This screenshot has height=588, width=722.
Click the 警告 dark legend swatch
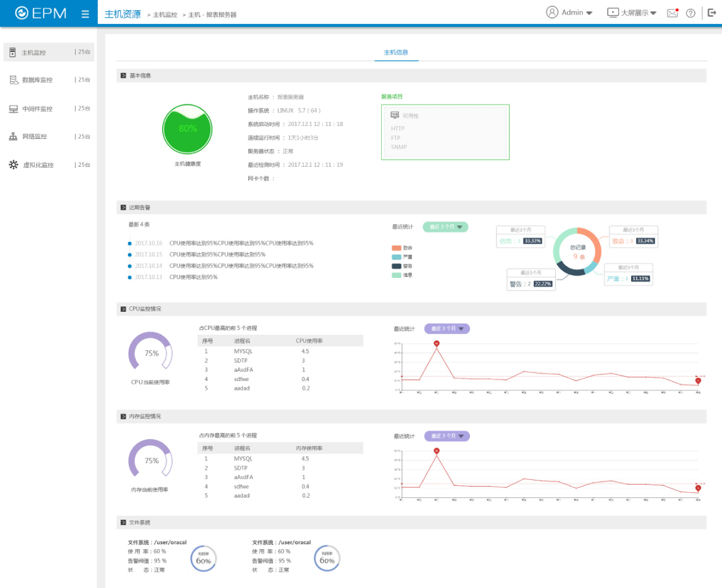(396, 266)
